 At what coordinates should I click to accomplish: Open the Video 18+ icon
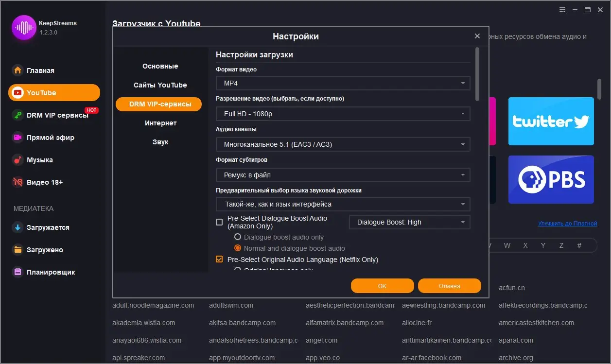pos(18,182)
